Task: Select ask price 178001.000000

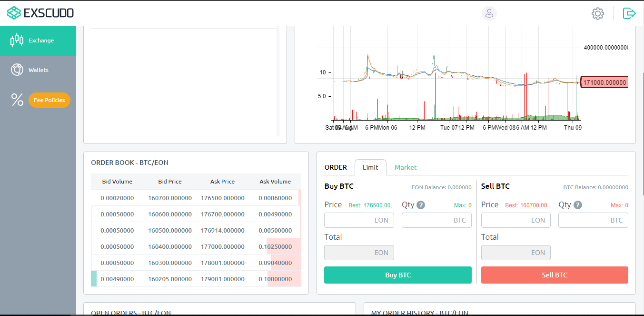Action: (223, 263)
